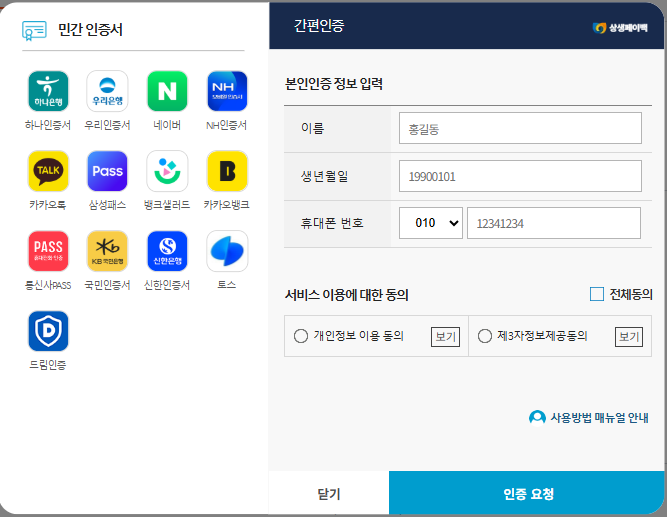The height and width of the screenshot is (517, 667).
Task: Choose the 토스 certificate icon
Action: pos(227,251)
